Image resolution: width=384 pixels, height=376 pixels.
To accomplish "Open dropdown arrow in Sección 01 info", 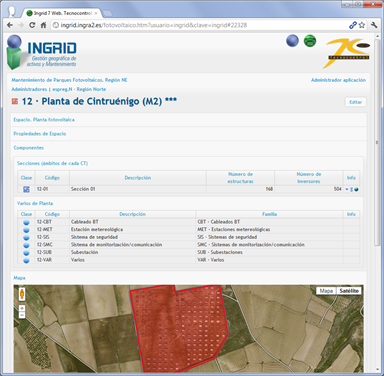I will point(347,189).
